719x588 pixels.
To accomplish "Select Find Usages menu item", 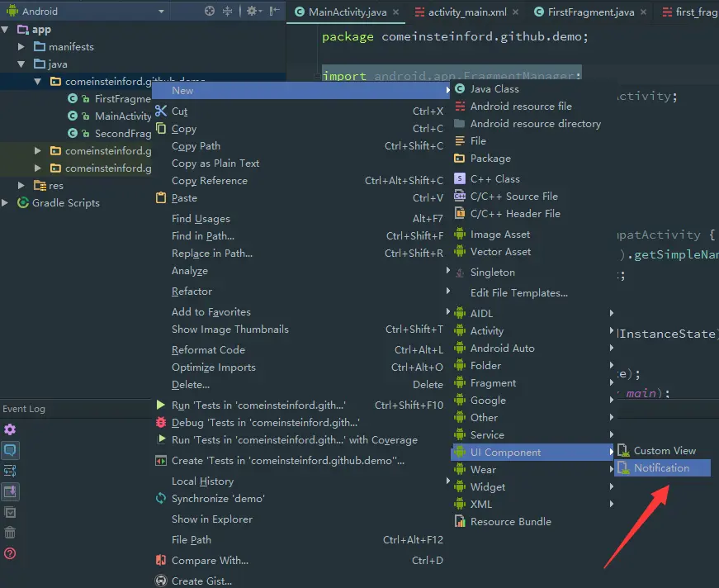I will tap(302, 218).
